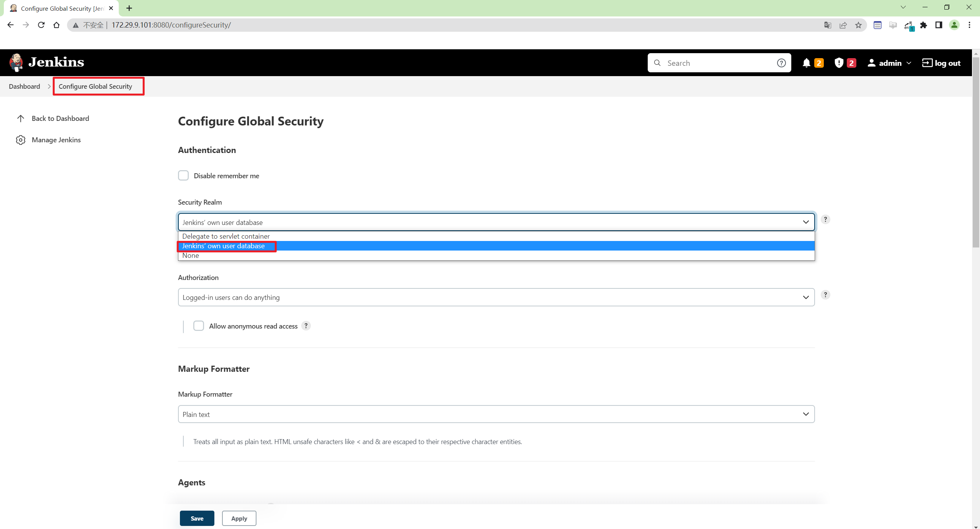The image size is (980, 529).
Task: Toggle the browser side panel icon
Action: (x=939, y=25)
